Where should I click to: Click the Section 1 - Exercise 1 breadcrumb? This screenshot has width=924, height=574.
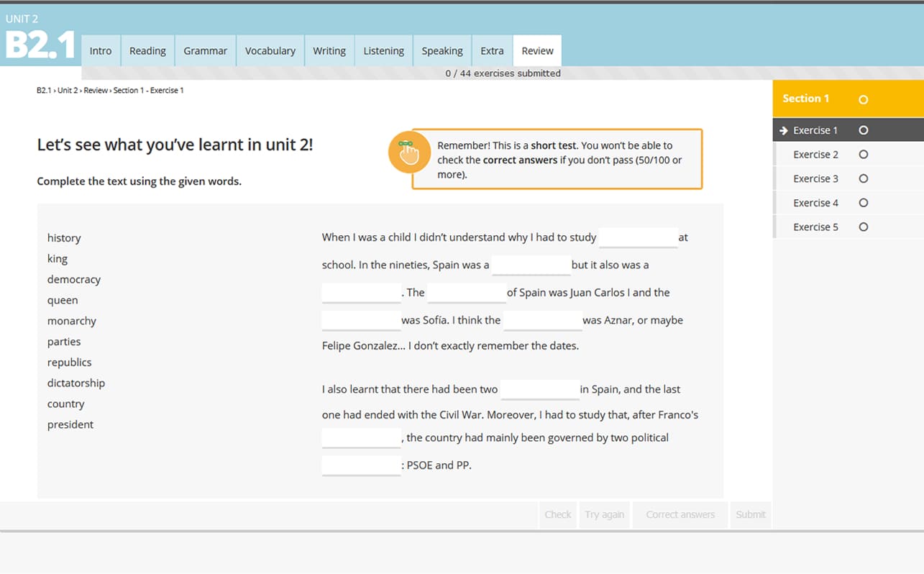148,91
